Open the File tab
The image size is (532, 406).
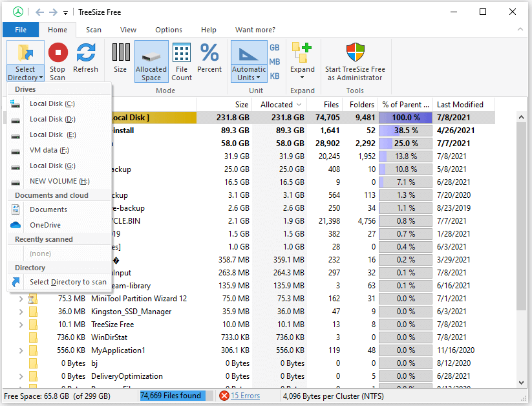(21, 30)
